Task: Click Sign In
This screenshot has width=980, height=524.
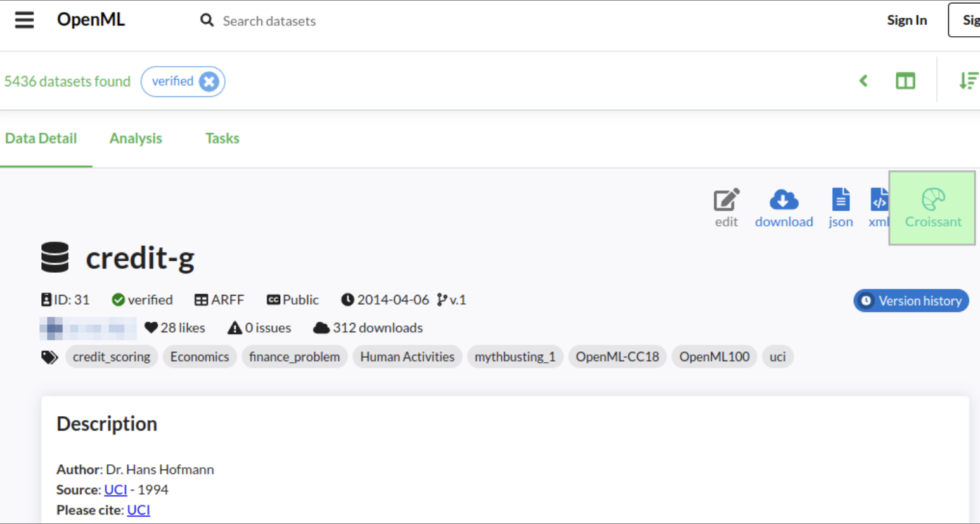Action: pos(906,20)
